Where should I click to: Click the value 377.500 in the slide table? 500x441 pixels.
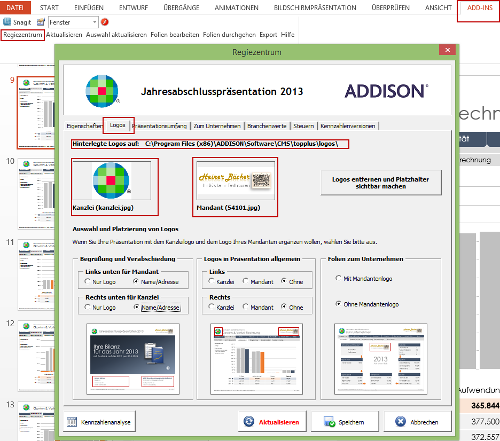point(485,422)
